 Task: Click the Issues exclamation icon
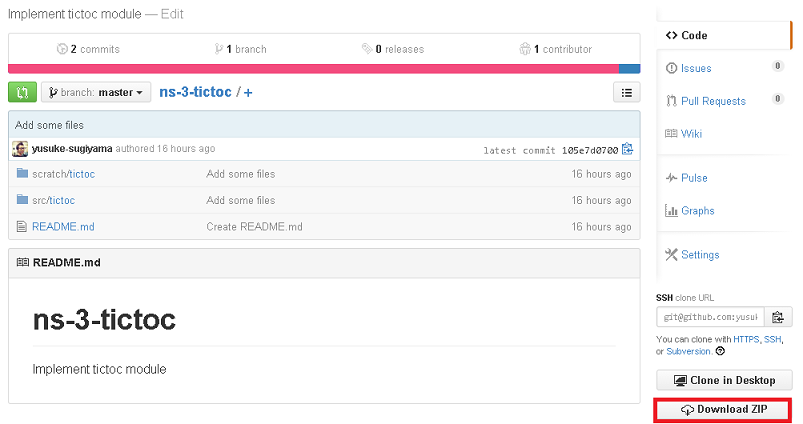coord(671,68)
